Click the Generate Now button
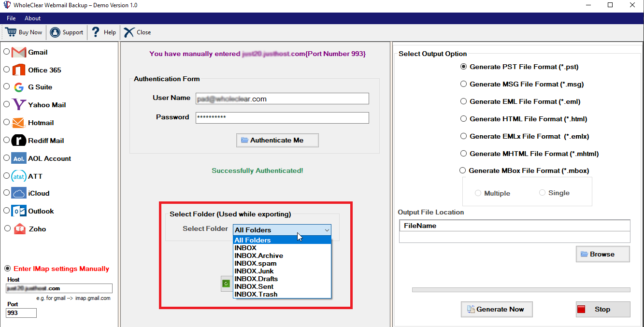 [497, 309]
